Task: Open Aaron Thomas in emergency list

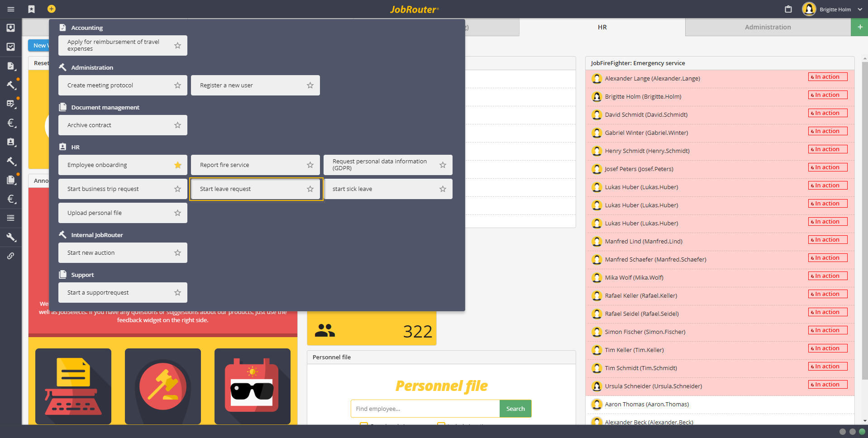Action: (x=720, y=404)
